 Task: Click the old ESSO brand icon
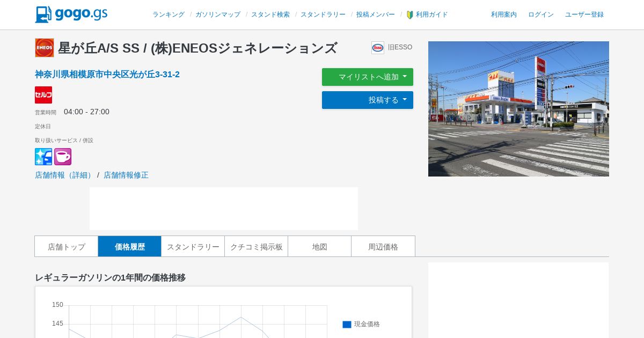point(378,48)
